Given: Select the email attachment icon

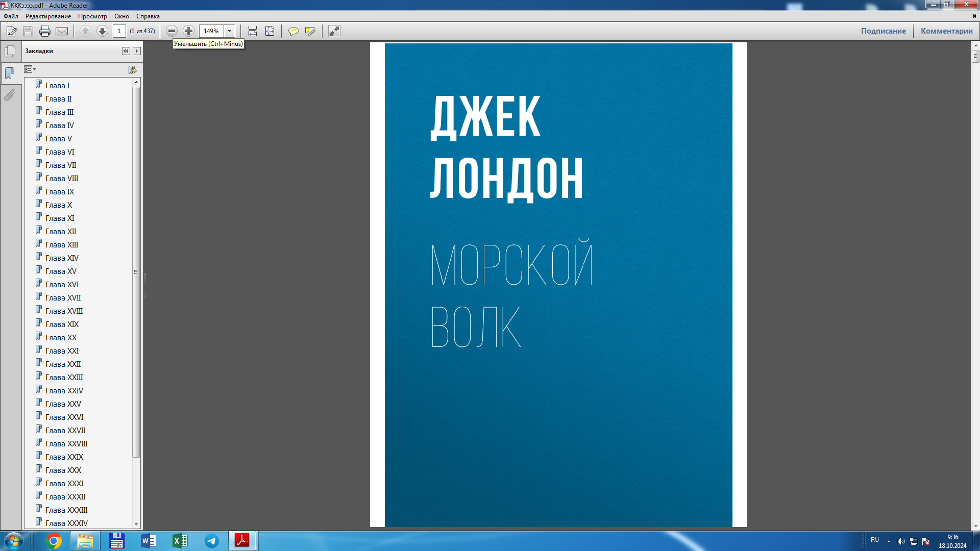Looking at the screenshot, I should pyautogui.click(x=61, y=31).
